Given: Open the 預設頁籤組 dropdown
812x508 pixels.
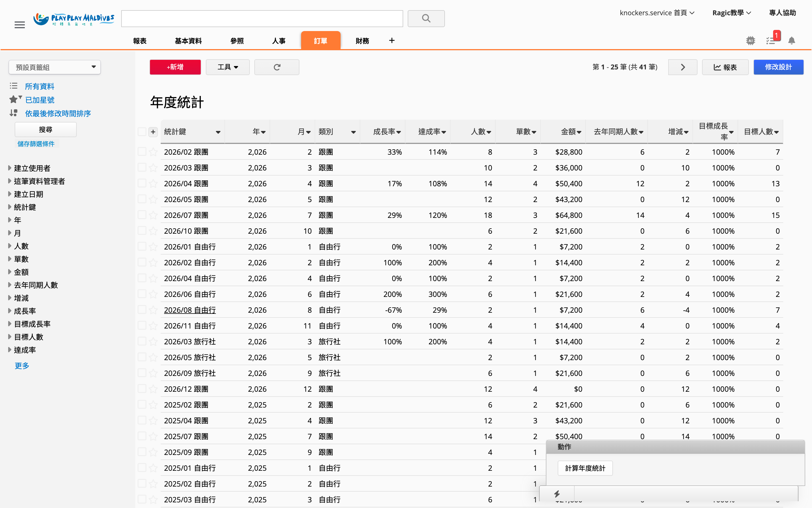Looking at the screenshot, I should pyautogui.click(x=55, y=67).
